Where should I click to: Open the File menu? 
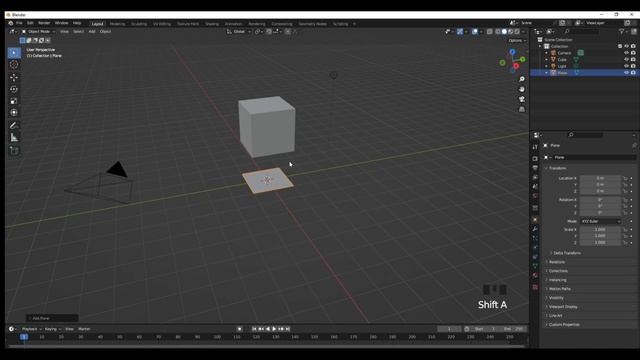[19, 23]
